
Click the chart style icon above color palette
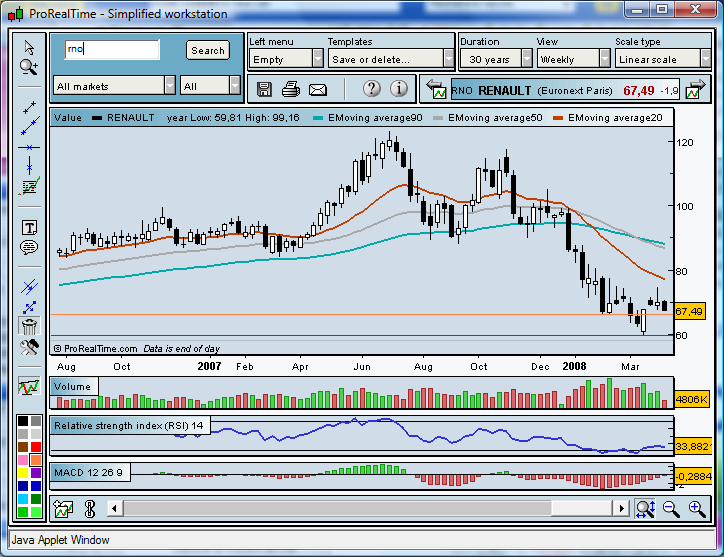click(x=29, y=386)
